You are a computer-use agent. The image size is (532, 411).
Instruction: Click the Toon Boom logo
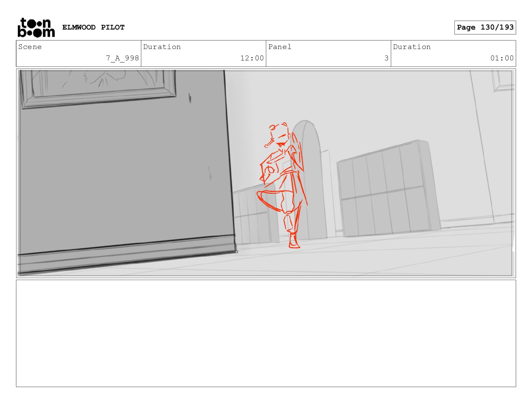[36, 28]
